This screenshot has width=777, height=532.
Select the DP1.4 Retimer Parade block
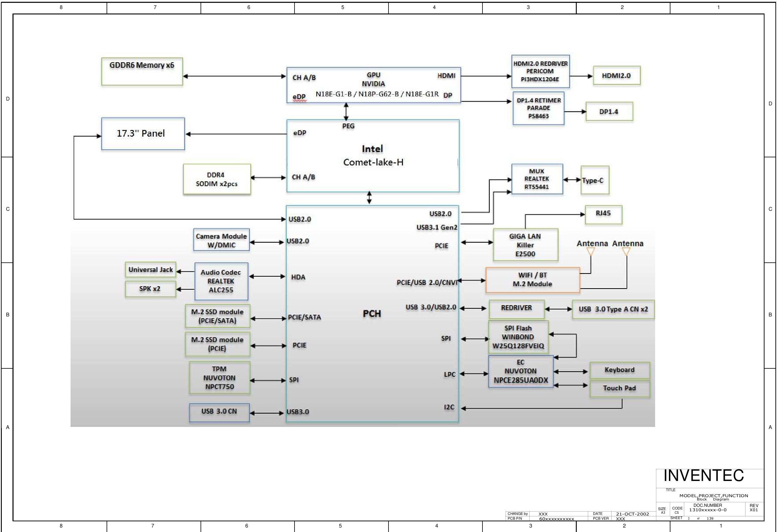(x=538, y=108)
